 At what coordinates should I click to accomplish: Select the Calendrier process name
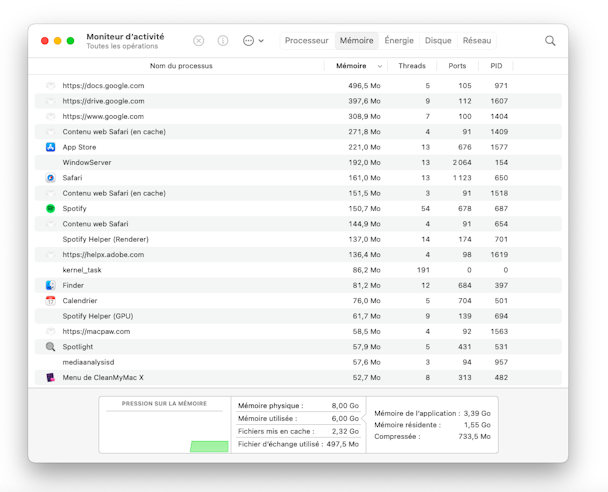[x=79, y=300]
